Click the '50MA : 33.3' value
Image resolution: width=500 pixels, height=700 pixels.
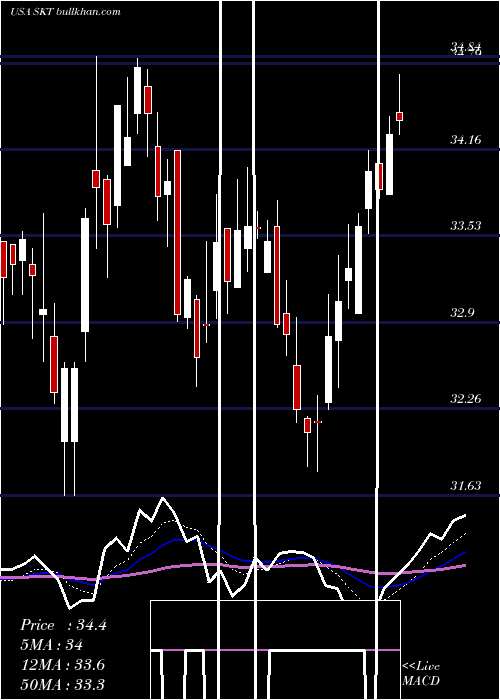tap(62, 684)
